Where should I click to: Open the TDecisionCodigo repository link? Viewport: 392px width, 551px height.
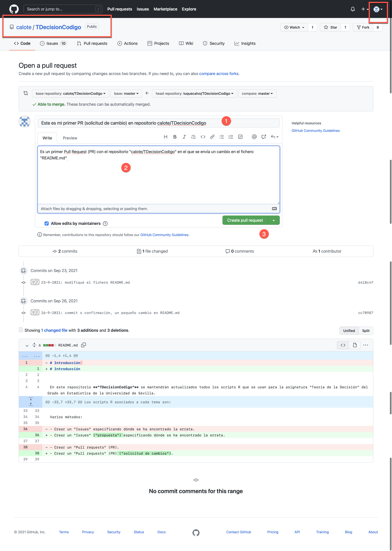click(58, 27)
